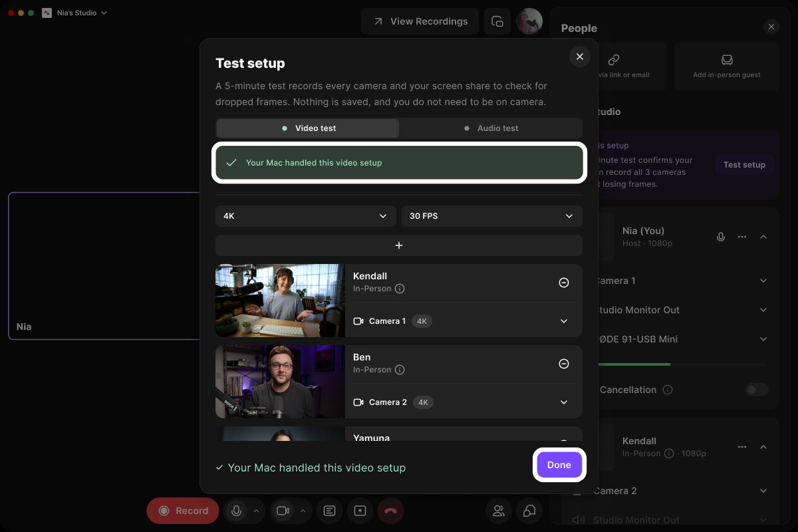Open more options for Nia (You)

(742, 237)
